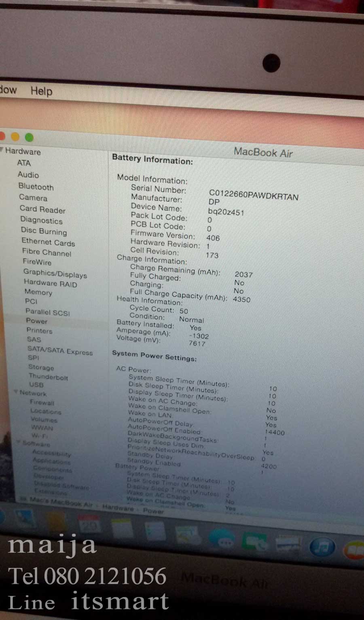Image resolution: width=364 pixels, height=620 pixels.
Task: Click AutoPowerOff Delay value 14400
Action: (275, 432)
